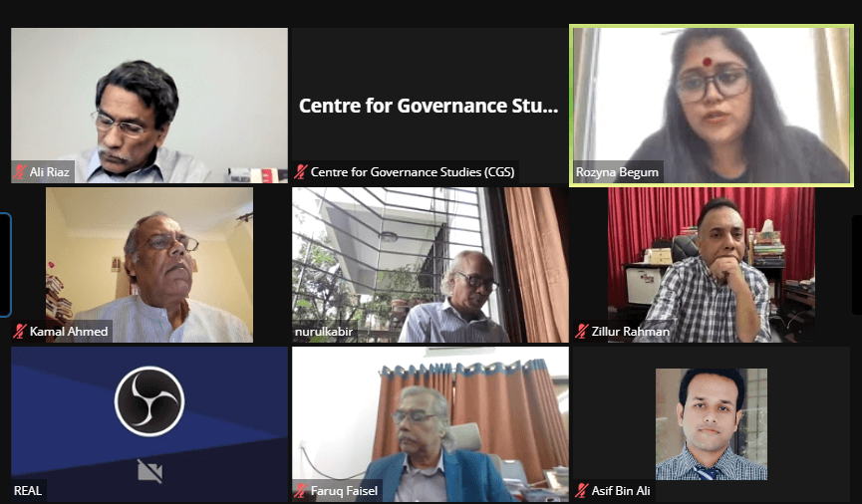
Task: Click Faruq Faisel's muted microphone icon
Action: tap(301, 491)
